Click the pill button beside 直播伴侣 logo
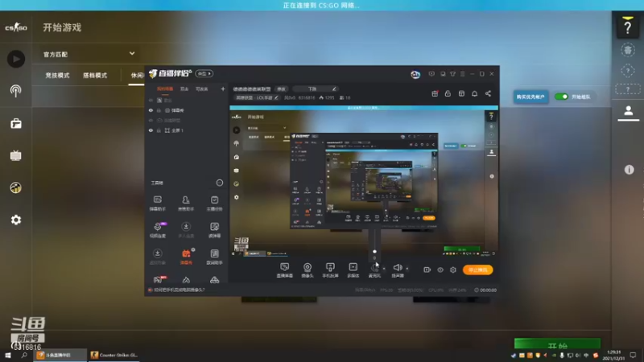The image size is (644, 362). point(204,73)
